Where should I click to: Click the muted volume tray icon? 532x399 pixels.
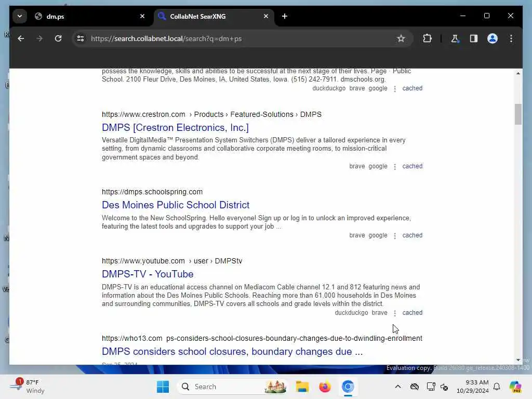(x=444, y=387)
